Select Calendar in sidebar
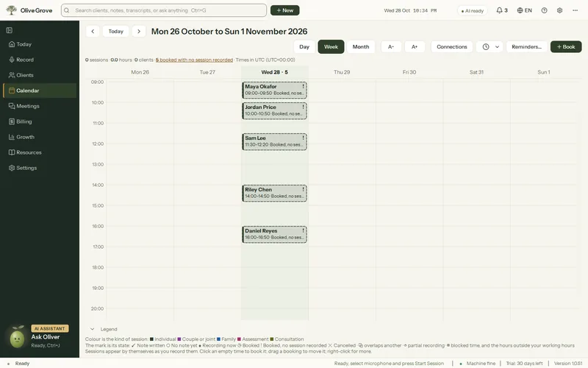The image size is (588, 368). (x=40, y=91)
